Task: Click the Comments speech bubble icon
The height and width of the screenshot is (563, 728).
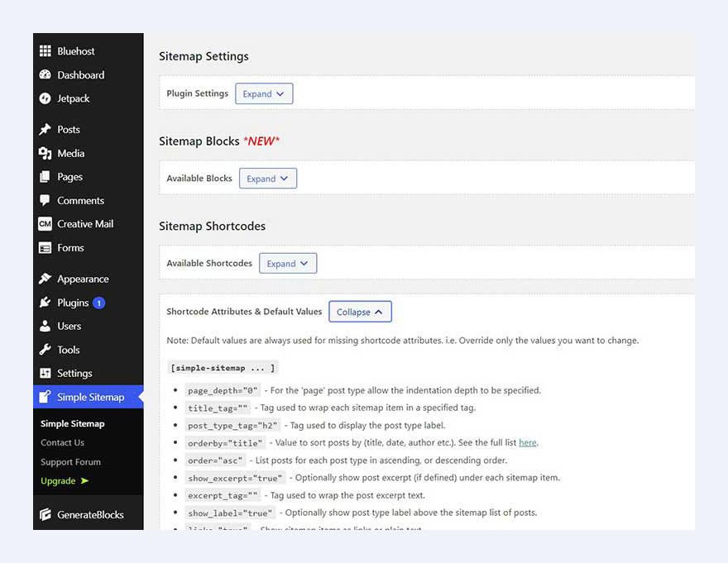Action: tap(45, 201)
